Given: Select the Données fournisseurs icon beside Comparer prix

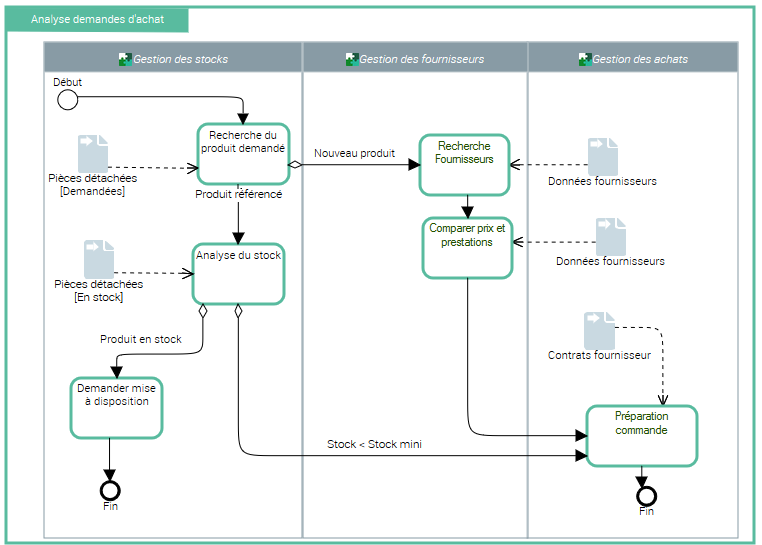Looking at the screenshot, I should (610, 237).
